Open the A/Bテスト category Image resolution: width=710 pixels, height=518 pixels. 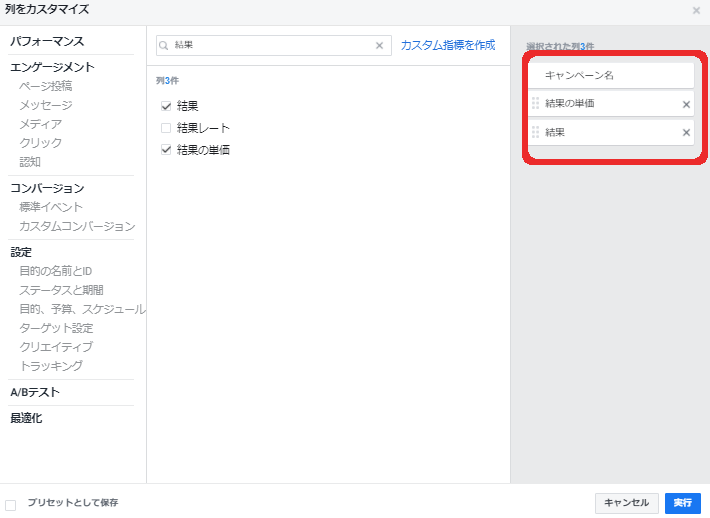coord(35,392)
